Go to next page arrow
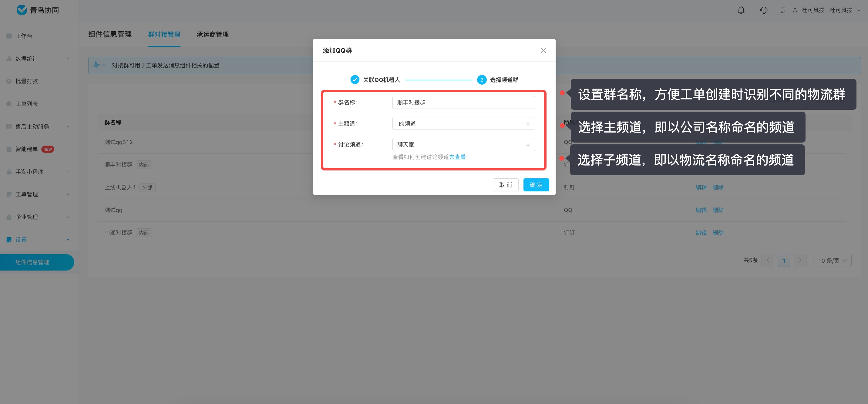868x404 pixels. point(800,261)
